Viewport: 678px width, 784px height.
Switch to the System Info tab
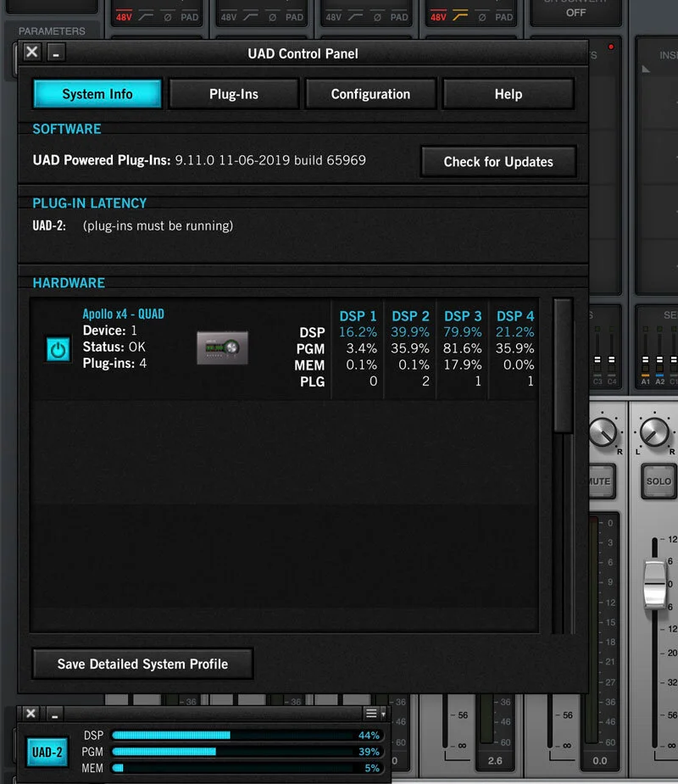(x=97, y=94)
